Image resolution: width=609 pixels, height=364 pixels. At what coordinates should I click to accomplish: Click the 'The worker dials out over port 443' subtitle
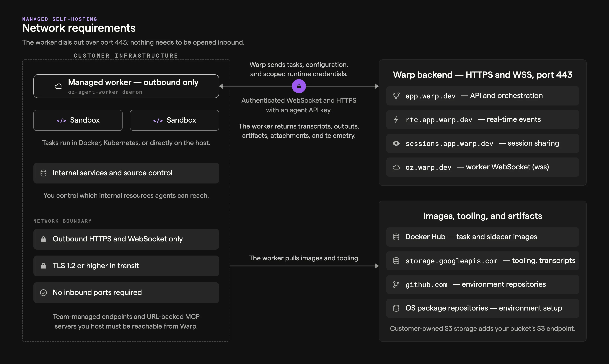[133, 42]
